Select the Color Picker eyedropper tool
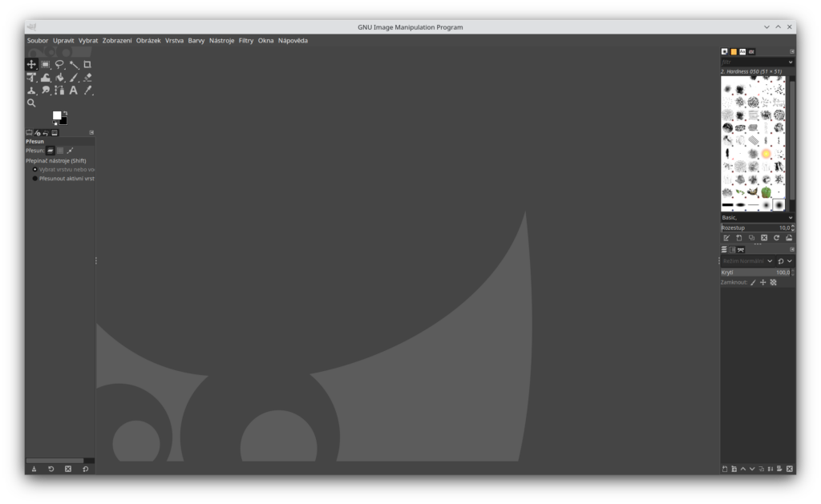The height and width of the screenshot is (504, 821). 87,91
